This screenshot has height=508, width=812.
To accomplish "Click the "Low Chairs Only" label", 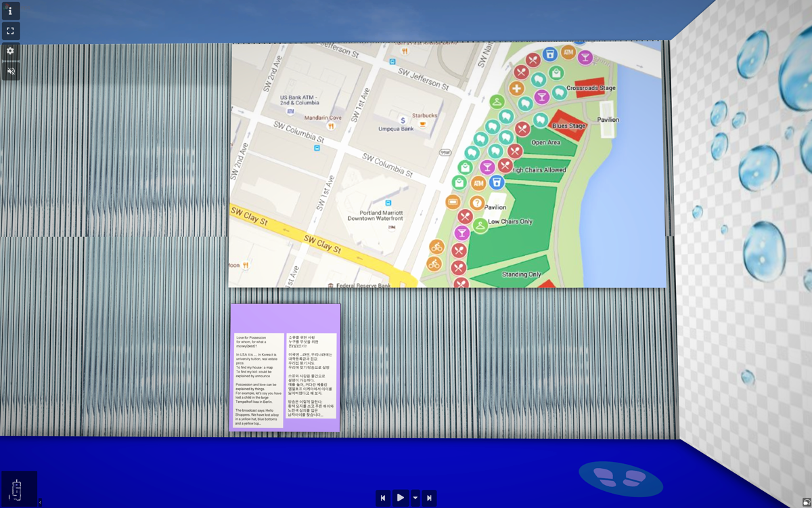I will 510,221.
